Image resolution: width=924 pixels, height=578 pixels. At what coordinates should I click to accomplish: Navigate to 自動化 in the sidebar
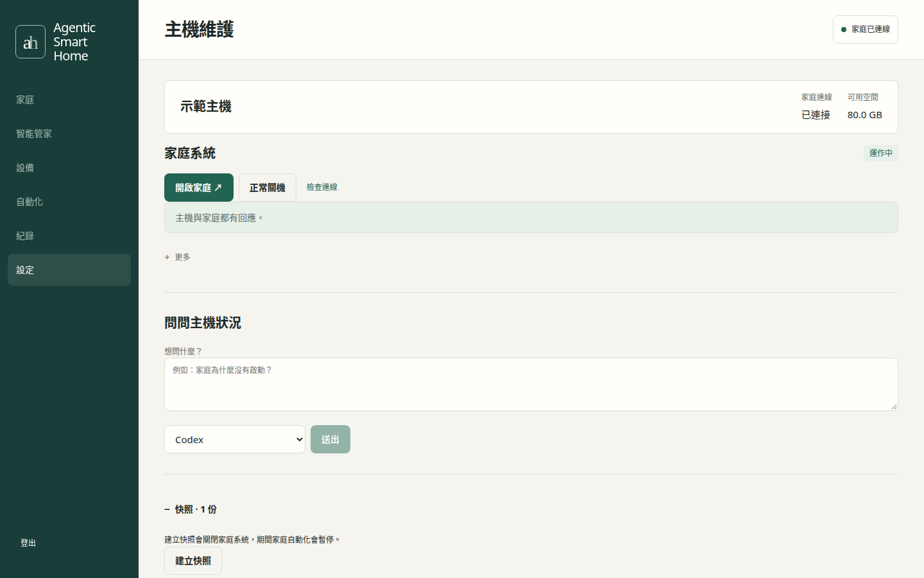[x=69, y=202]
